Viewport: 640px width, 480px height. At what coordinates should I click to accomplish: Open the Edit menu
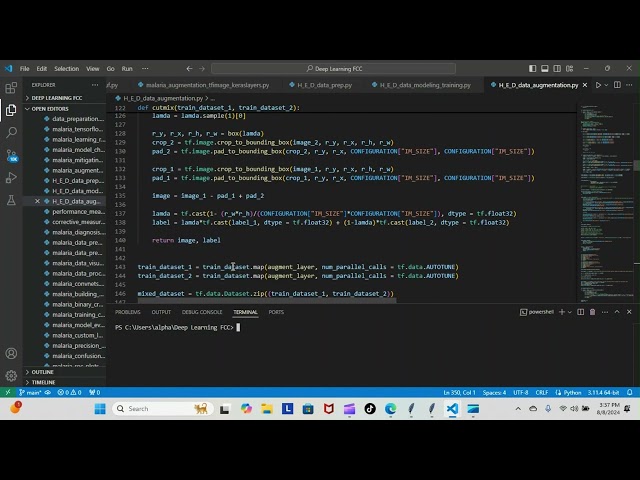pos(42,69)
